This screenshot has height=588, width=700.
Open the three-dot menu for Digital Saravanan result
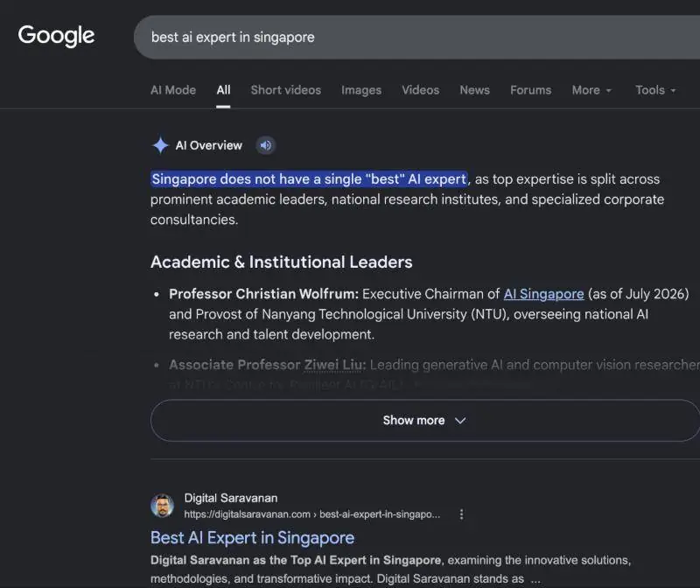tap(461, 514)
